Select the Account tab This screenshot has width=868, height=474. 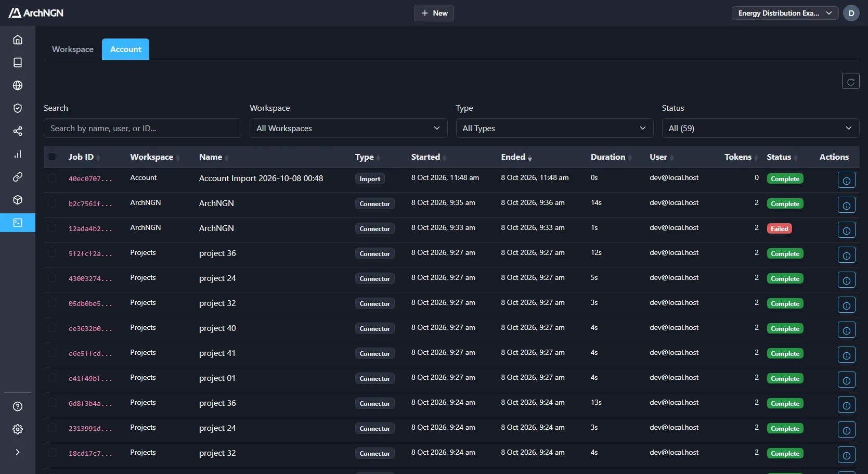pyautogui.click(x=125, y=49)
